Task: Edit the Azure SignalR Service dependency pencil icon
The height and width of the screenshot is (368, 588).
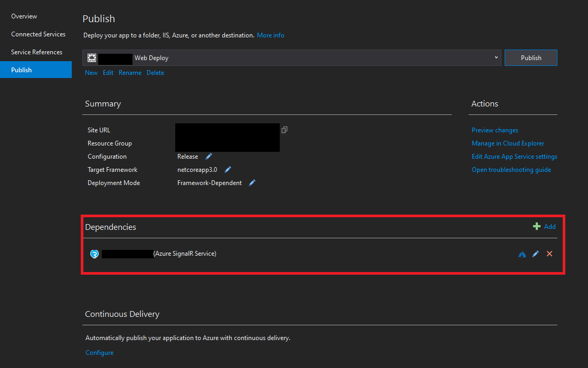Action: [x=535, y=254]
